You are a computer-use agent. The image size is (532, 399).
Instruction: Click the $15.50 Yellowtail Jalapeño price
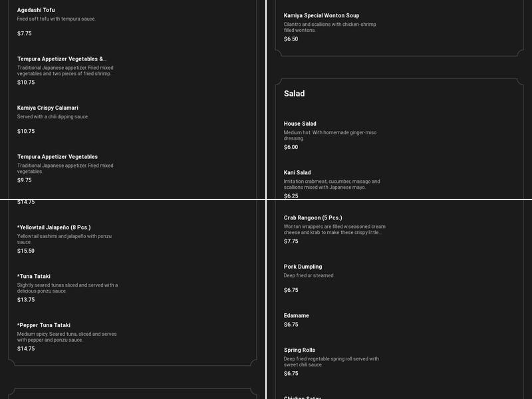click(x=26, y=251)
